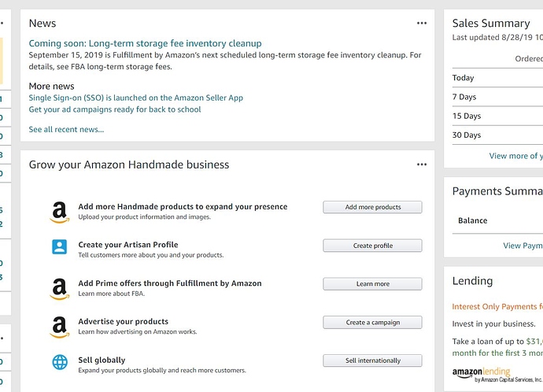Click the Artisan Profile person icon
Viewport: 543px width, 392px height.
59,246
